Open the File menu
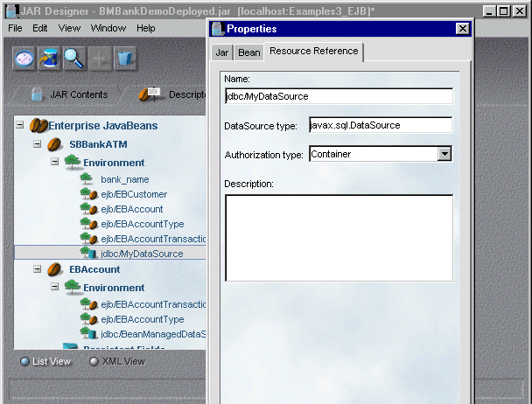This screenshot has width=532, height=404. [x=15, y=28]
